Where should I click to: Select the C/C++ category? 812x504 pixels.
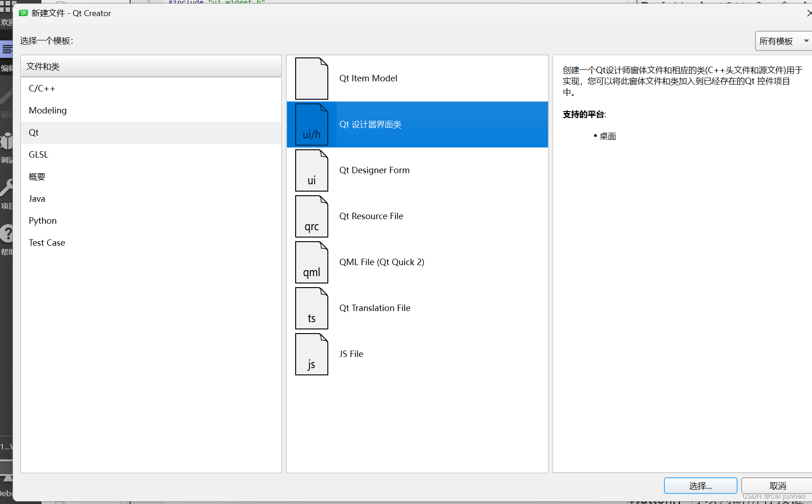point(151,89)
